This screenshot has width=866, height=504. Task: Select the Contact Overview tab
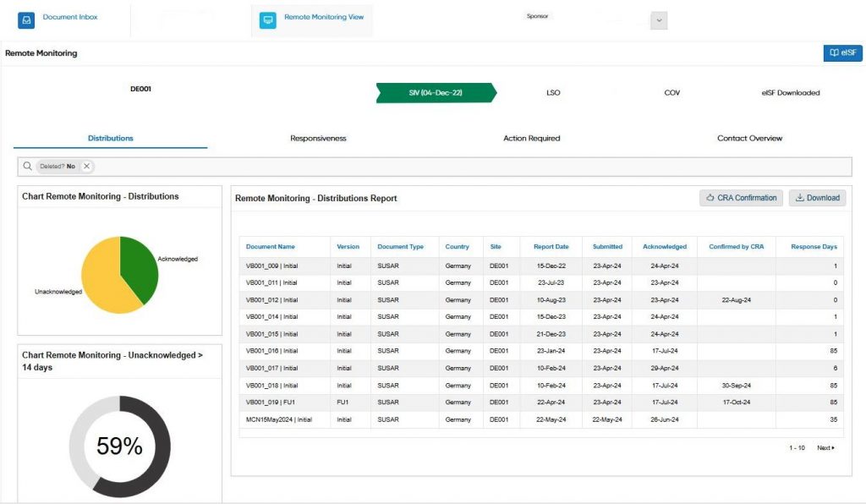[x=749, y=138]
